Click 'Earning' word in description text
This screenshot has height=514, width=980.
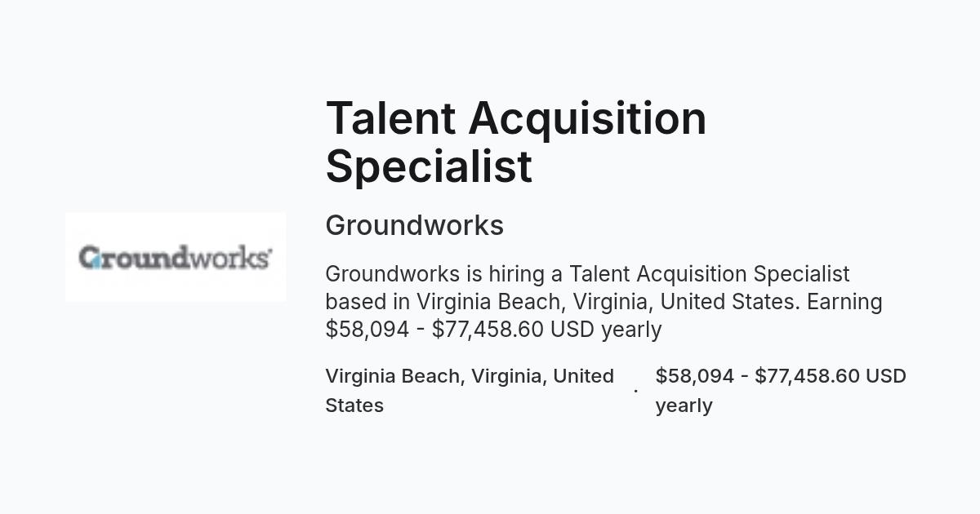pos(844,302)
